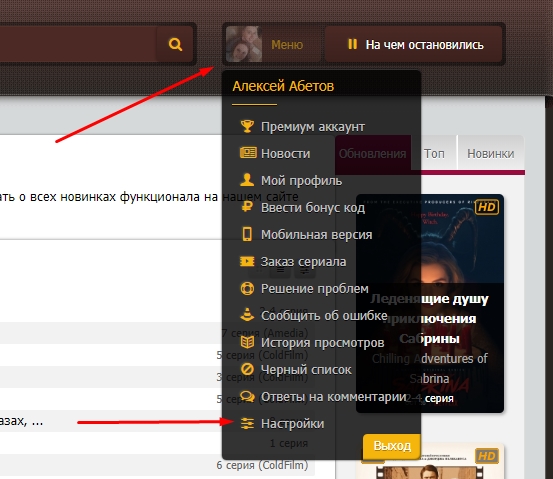The image size is (553, 479).
Task: Click the lifebuoy icon for Решение проблем
Action: pyautogui.click(x=247, y=288)
